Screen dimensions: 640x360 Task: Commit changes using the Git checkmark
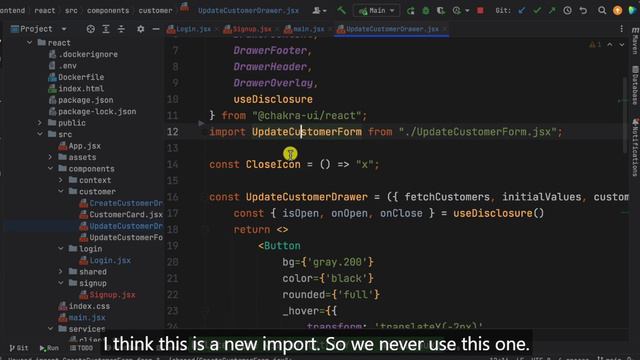pos(537,11)
